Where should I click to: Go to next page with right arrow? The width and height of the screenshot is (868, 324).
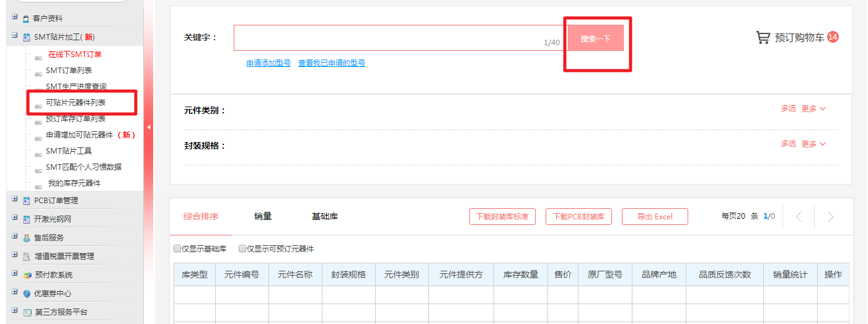click(x=831, y=217)
